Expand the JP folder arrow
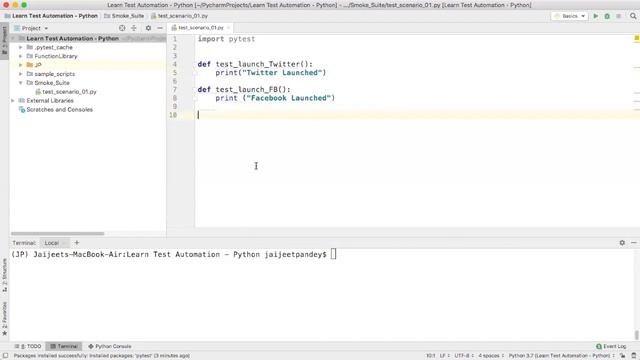 pos(20,65)
